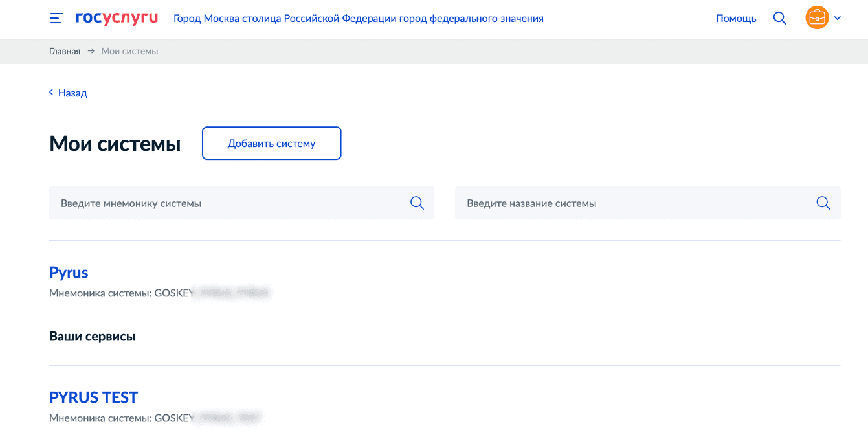Go to Главная in breadcrumbs
868x446 pixels.
pos(65,51)
